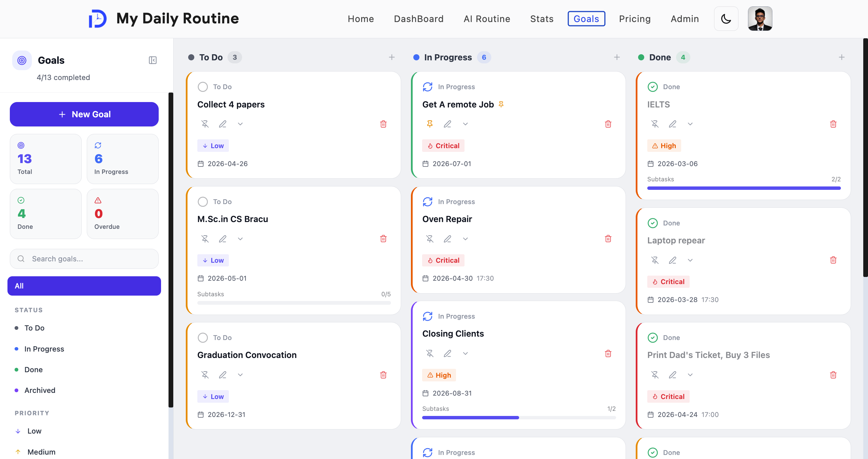This screenshot has width=868, height=459.
Task: Switch to dark mode
Action: click(726, 19)
